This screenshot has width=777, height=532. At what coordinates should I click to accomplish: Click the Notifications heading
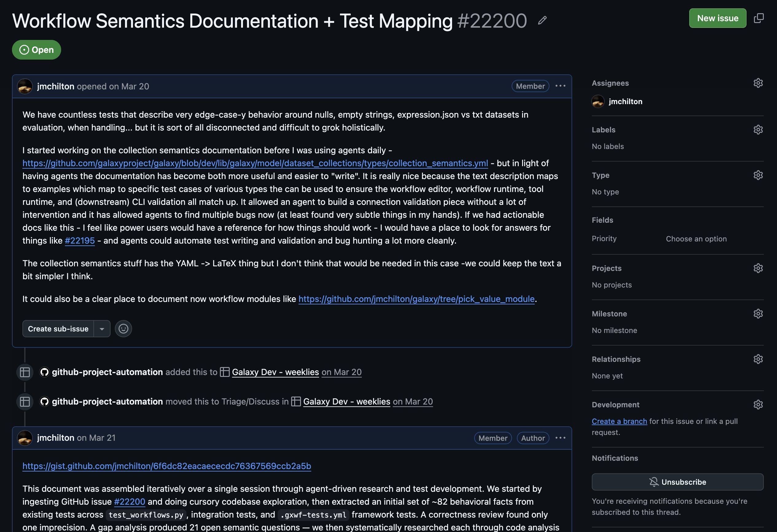[615, 458]
